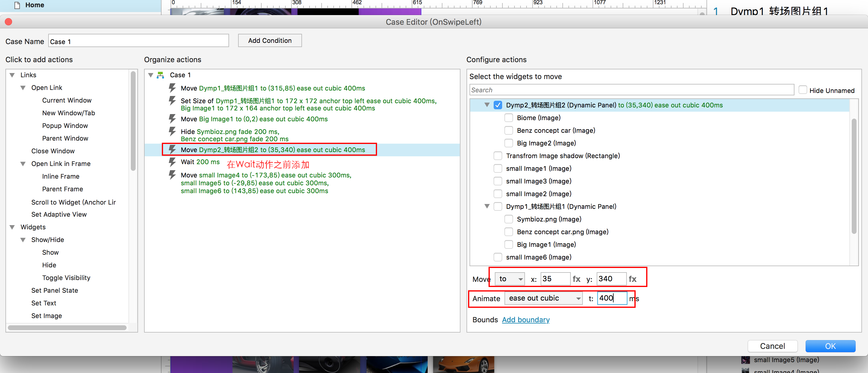Check the Biome (Image) checkbox
Viewport: 868px width, 373px height.
pos(508,118)
